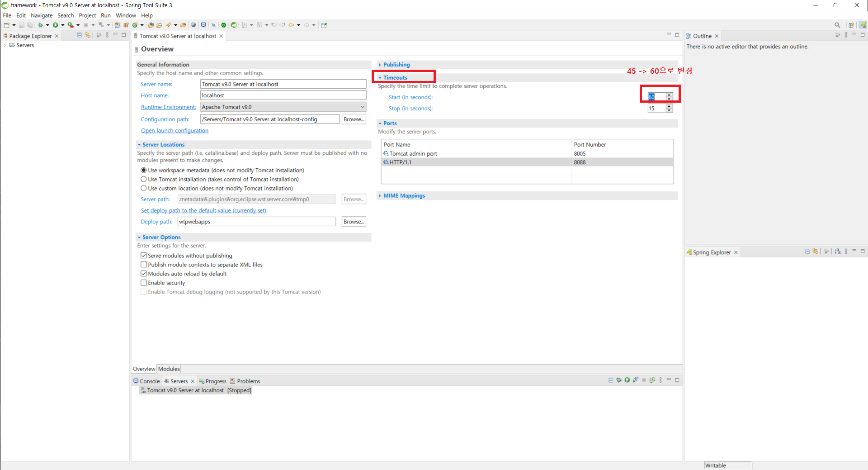This screenshot has height=470, width=868.
Task: Switch to the Progress tab
Action: [213, 381]
